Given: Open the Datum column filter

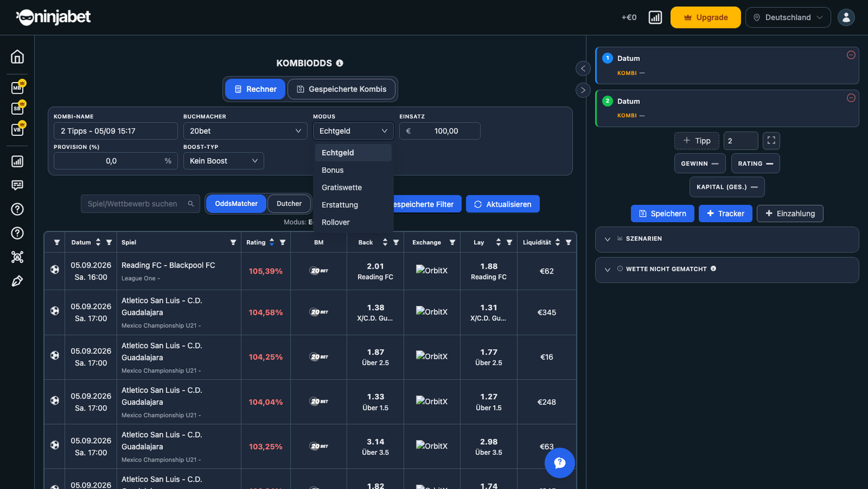Looking at the screenshot, I should point(109,243).
